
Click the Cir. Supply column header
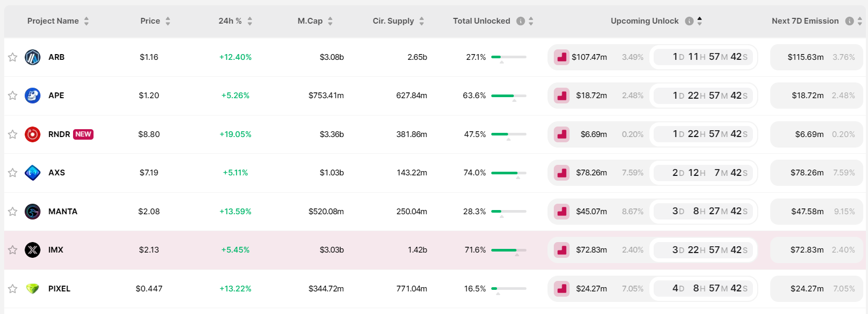(393, 21)
